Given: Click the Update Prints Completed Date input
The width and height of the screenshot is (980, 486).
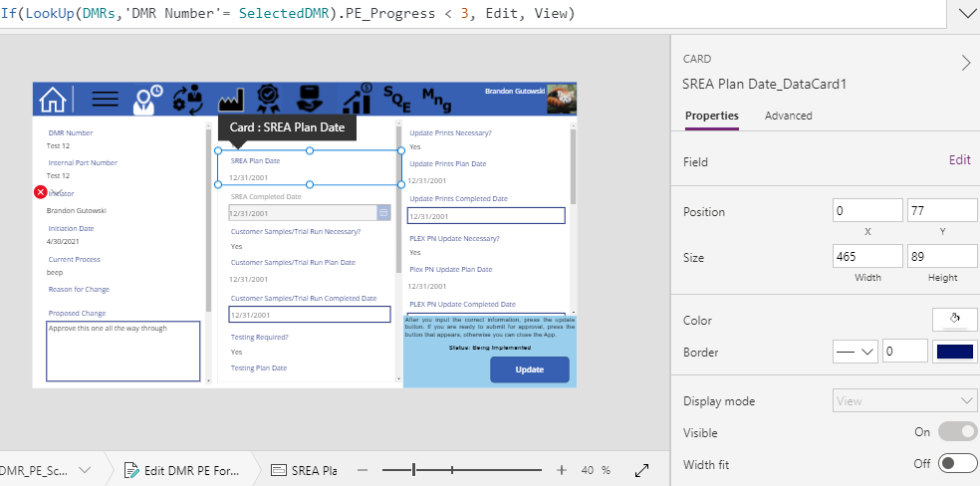Looking at the screenshot, I should tap(486, 215).
